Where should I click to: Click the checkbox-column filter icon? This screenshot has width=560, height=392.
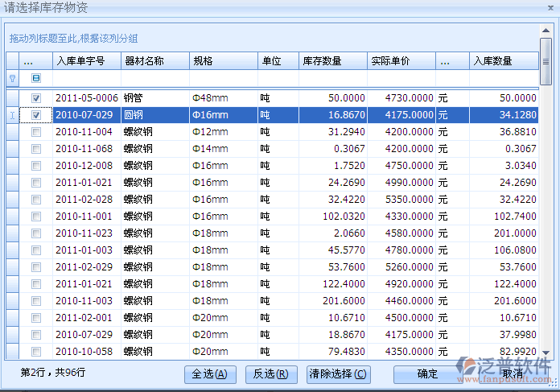tap(36, 79)
